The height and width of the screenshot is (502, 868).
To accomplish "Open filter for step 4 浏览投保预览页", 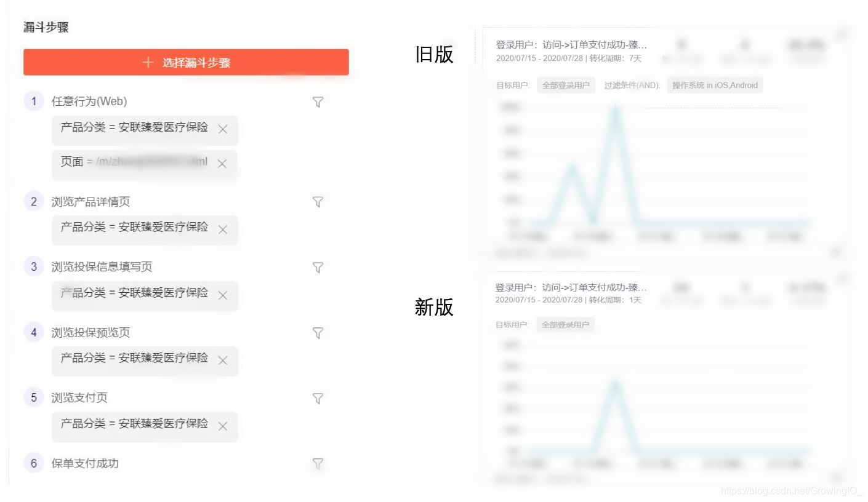I will [318, 333].
